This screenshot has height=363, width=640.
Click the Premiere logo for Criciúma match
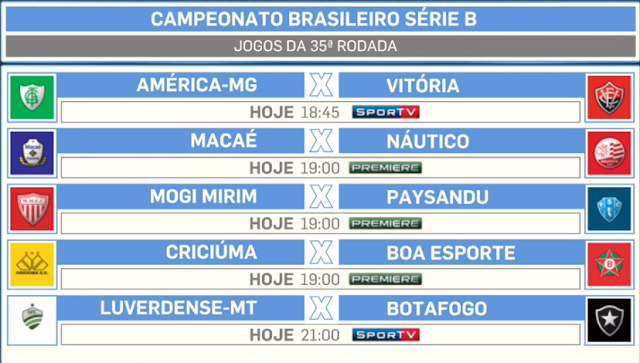pos(385,279)
